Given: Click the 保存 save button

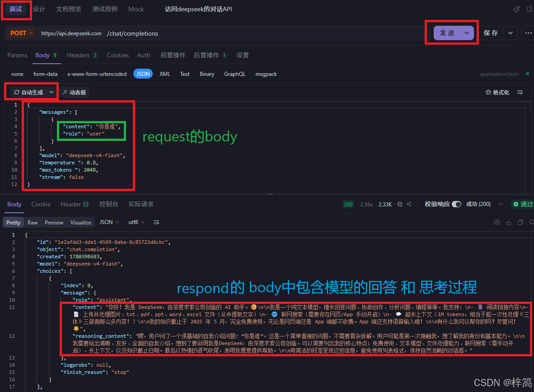Looking at the screenshot, I should (x=491, y=33).
